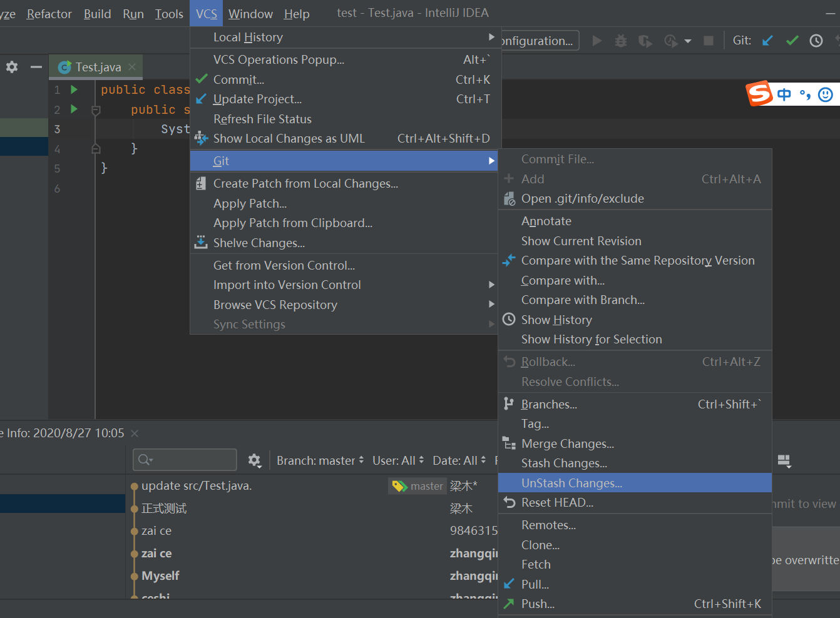
Task: Open the VCS menu
Action: (x=207, y=13)
